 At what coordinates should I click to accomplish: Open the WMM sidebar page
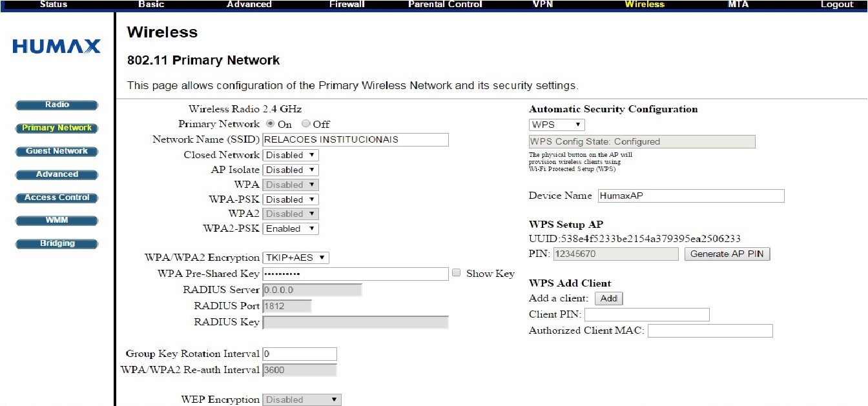(57, 221)
